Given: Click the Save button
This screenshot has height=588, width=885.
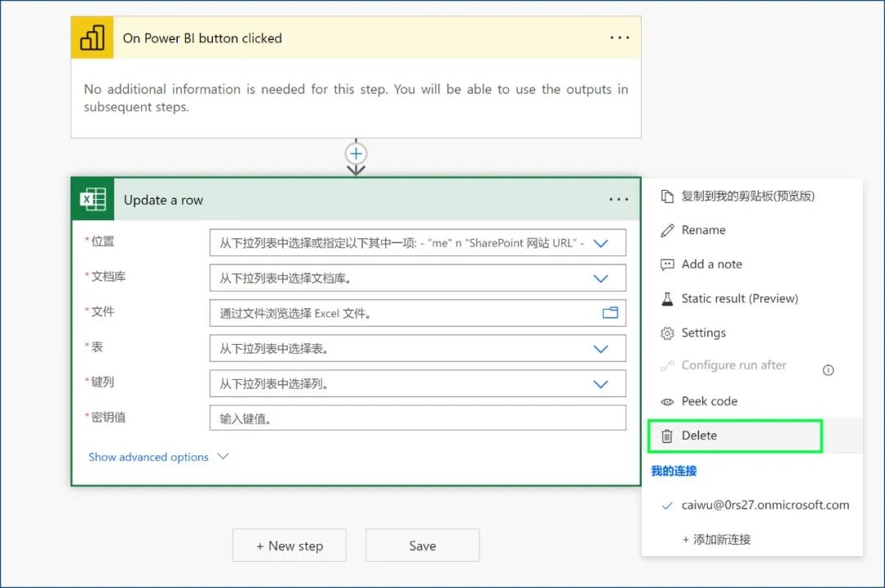Looking at the screenshot, I should [422, 545].
